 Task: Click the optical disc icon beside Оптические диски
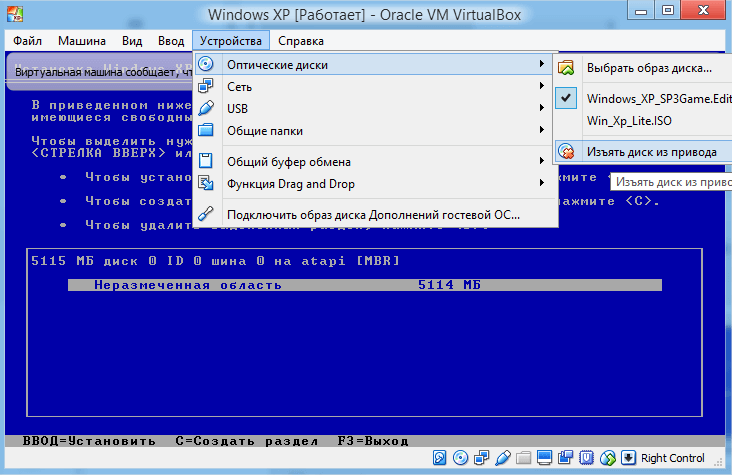pyautogui.click(x=206, y=64)
